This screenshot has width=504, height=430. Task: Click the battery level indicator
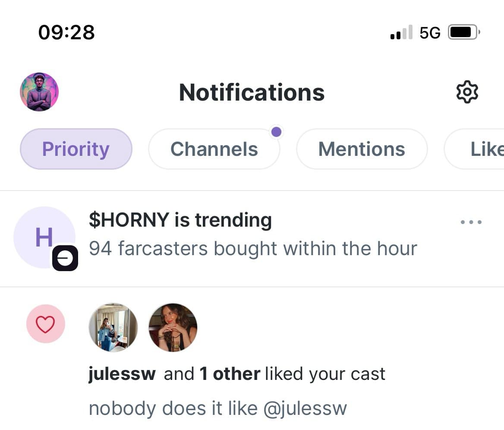coord(463,32)
